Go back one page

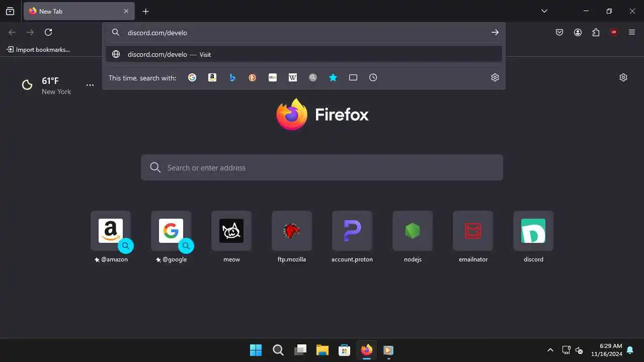[x=12, y=32]
